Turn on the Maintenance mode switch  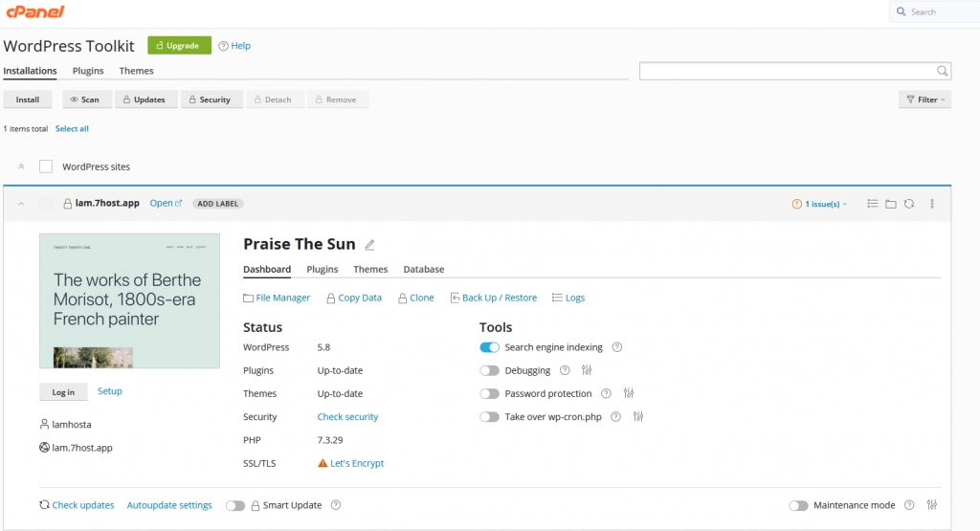click(798, 505)
